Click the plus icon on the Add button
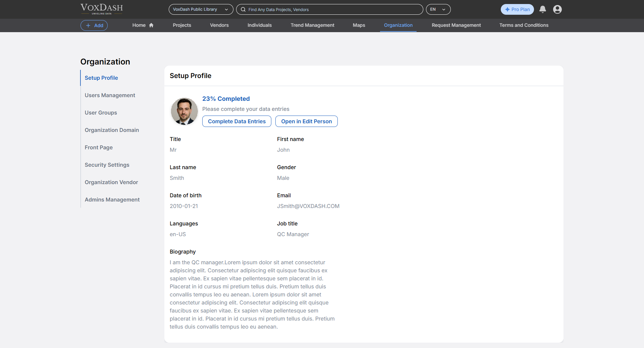 tap(87, 25)
